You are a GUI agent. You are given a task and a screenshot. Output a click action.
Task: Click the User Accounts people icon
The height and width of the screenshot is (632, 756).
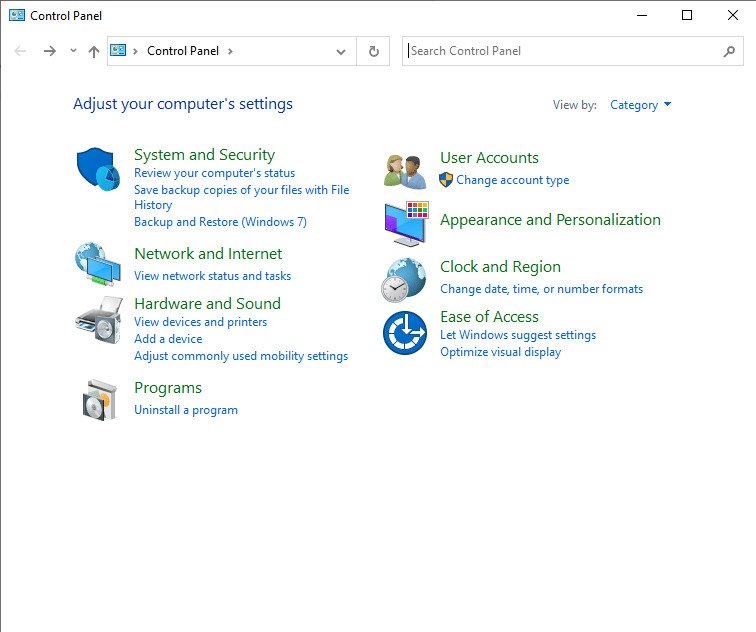pos(405,170)
